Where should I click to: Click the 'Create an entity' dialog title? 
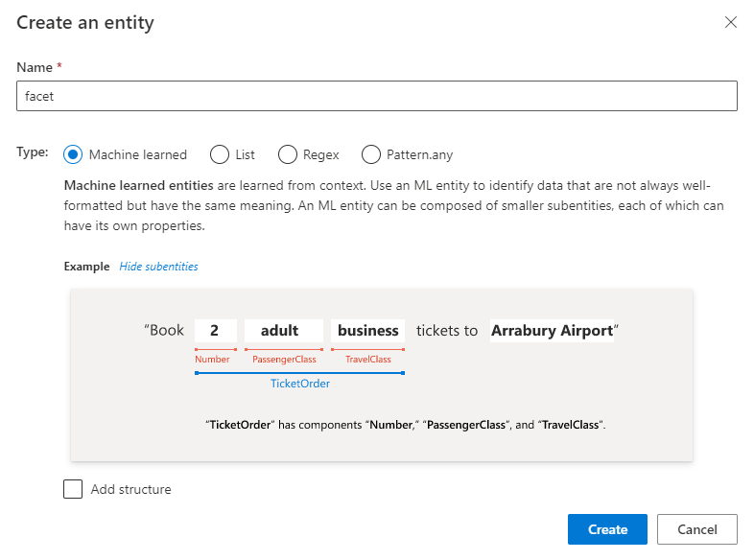pos(85,22)
